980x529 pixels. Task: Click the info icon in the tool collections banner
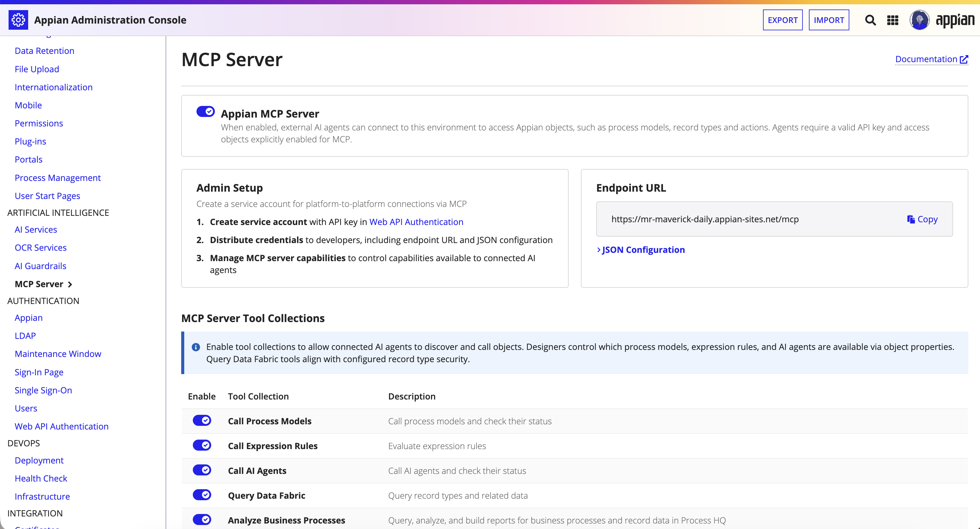[x=196, y=347]
